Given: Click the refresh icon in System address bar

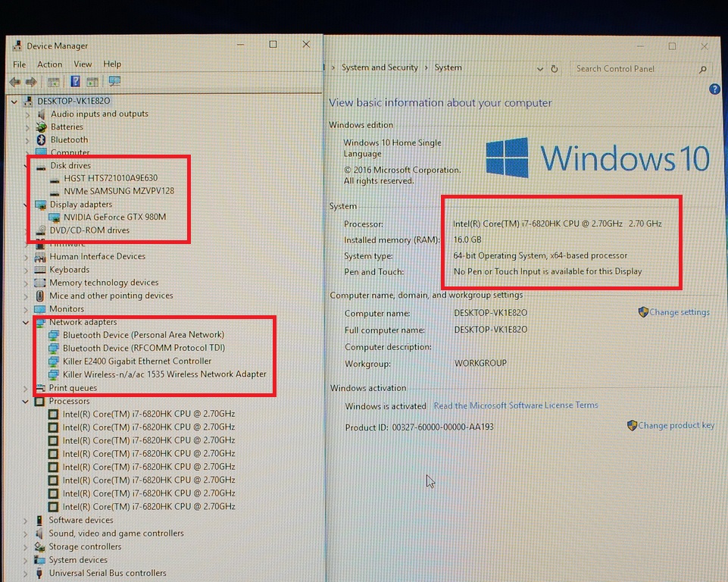Looking at the screenshot, I should coord(555,69).
